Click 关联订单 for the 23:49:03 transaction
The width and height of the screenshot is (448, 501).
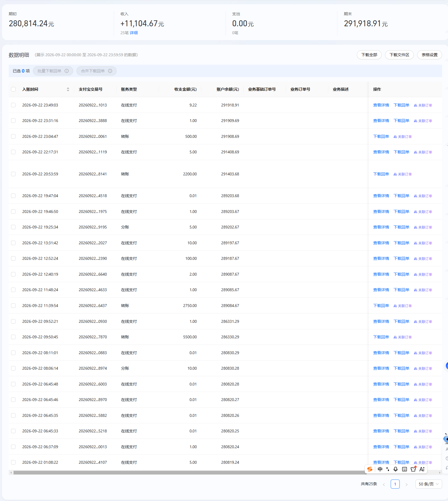pyautogui.click(x=423, y=105)
